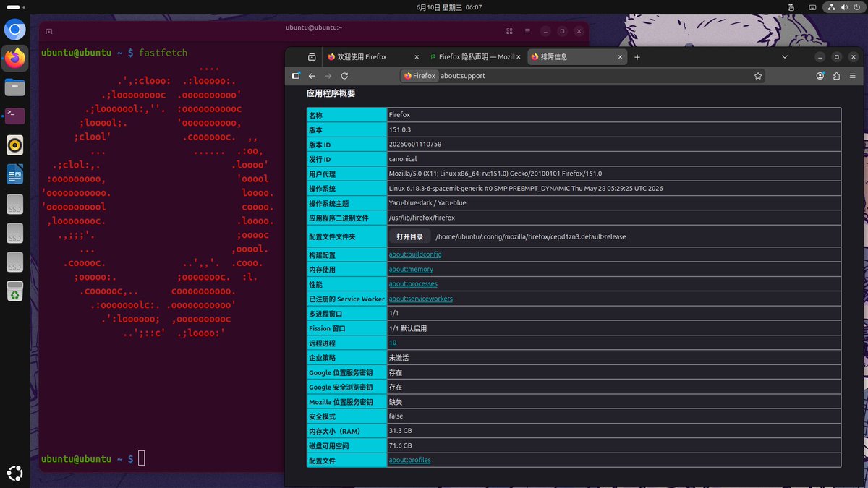Open Firefox View (list all tabs) icon

pos(312,57)
